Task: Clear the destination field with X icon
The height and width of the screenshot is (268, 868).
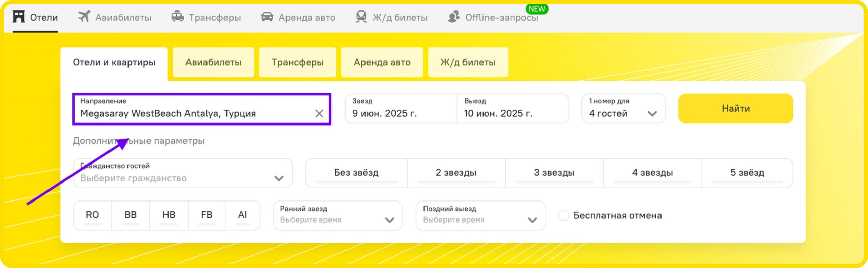Action: [x=319, y=113]
